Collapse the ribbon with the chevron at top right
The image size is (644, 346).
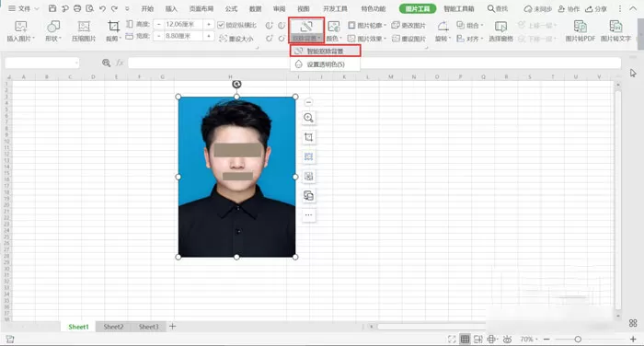tap(633, 8)
